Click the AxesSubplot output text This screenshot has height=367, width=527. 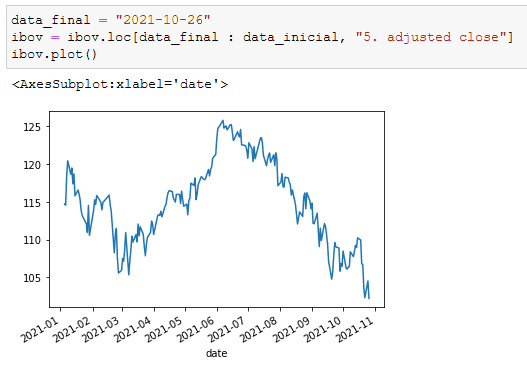(120, 84)
